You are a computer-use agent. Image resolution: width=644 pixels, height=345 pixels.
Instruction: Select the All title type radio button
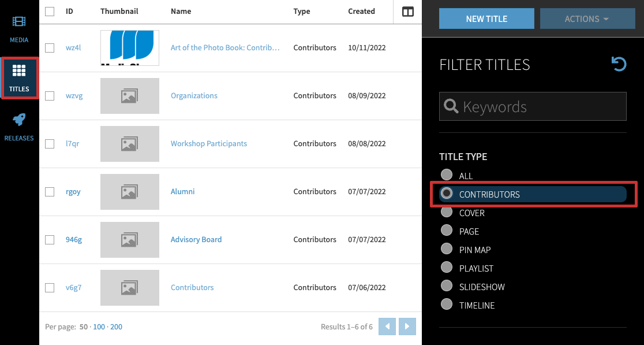[x=447, y=175]
